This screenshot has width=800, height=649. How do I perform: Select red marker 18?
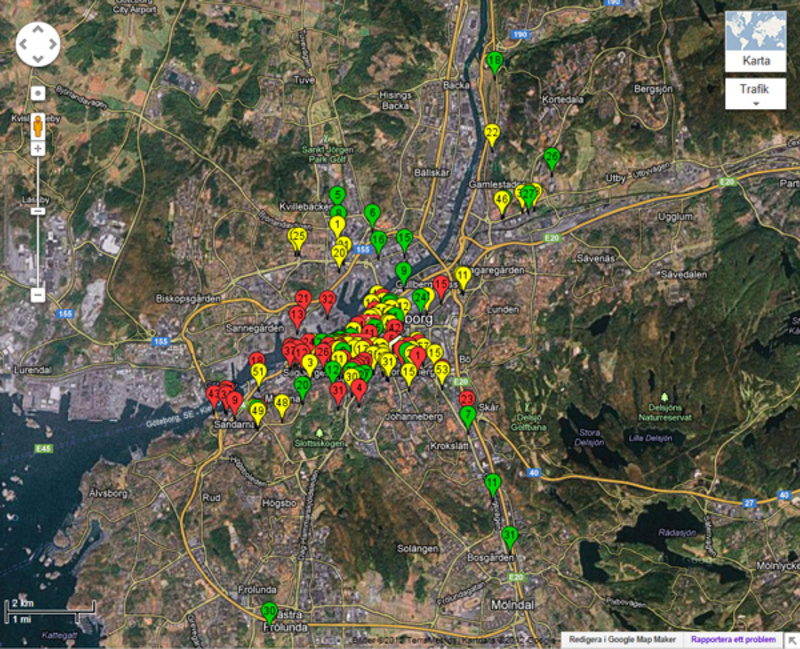257,359
